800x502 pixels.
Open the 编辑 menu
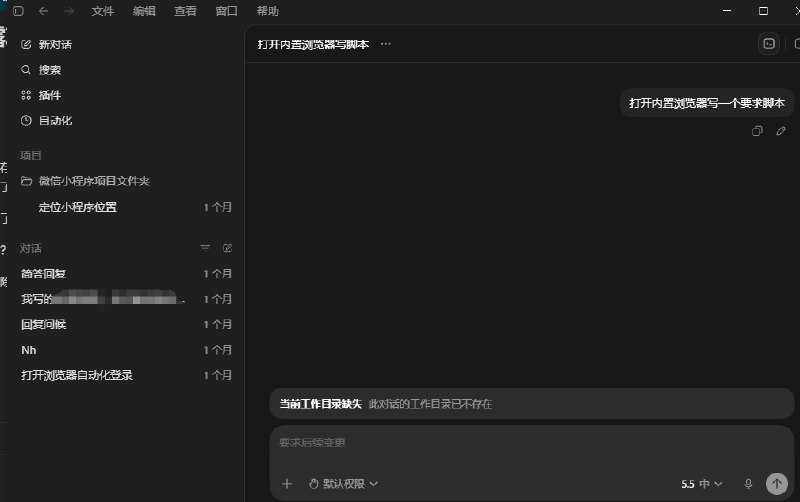[144, 11]
